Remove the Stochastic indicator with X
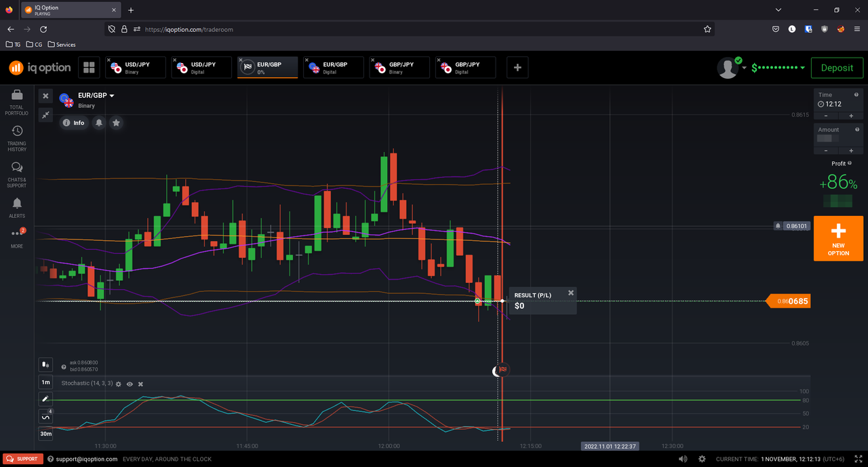Viewport: 868px width, 467px height. coord(140,384)
